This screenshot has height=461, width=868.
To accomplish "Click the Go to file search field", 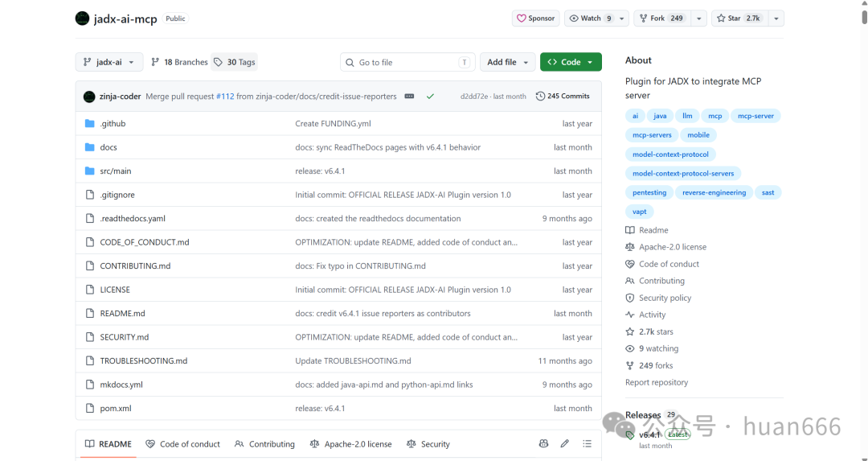I will coord(407,62).
